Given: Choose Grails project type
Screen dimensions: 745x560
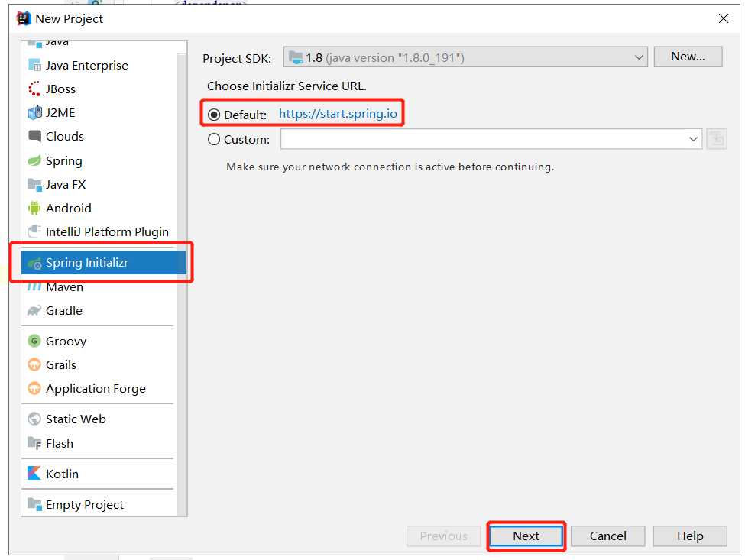Looking at the screenshot, I should point(99,364).
